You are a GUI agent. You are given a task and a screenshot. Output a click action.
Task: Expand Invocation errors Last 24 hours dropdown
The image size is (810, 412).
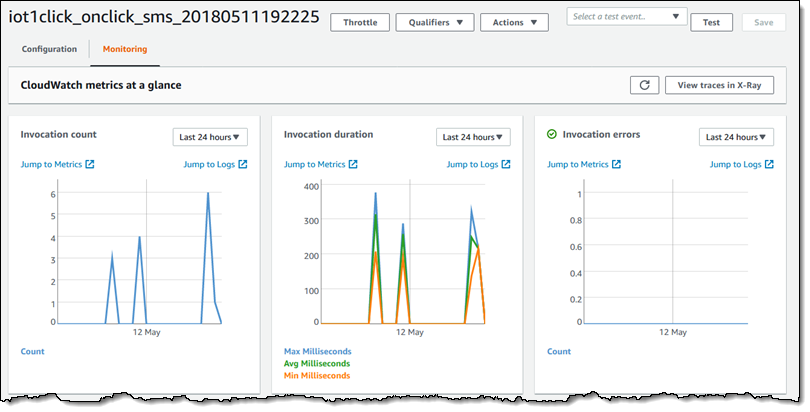click(x=736, y=137)
